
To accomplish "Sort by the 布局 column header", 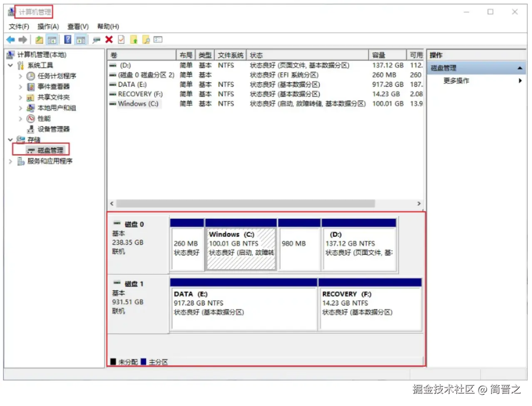I will 186,55.
